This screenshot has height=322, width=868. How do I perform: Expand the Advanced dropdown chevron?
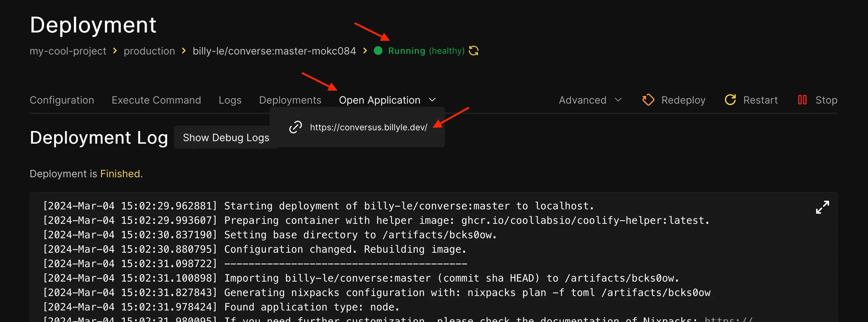[x=618, y=100]
